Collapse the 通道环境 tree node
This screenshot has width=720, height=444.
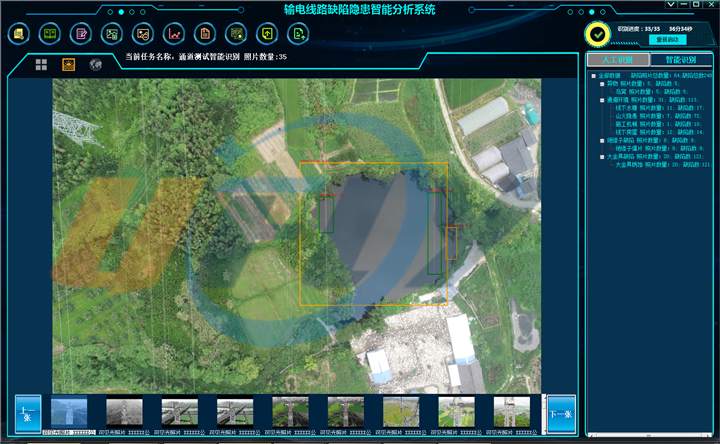point(601,99)
